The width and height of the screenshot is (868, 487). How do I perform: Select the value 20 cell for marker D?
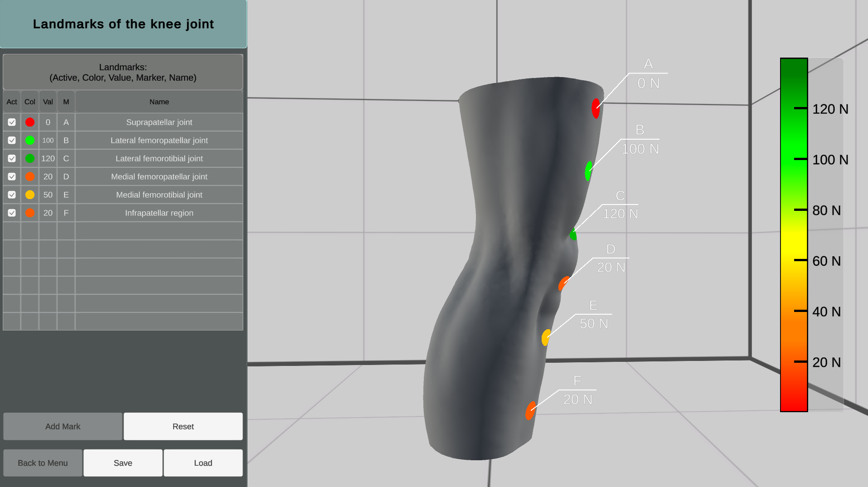(x=48, y=177)
